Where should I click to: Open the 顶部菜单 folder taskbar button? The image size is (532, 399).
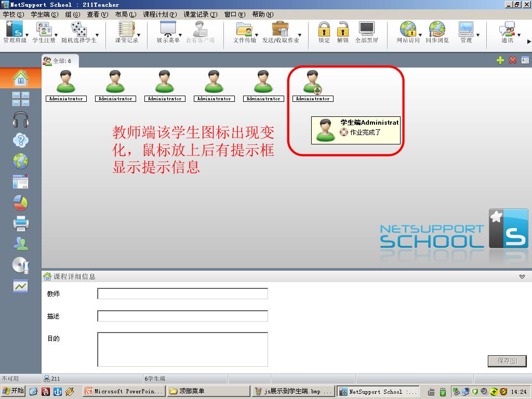pos(208,391)
